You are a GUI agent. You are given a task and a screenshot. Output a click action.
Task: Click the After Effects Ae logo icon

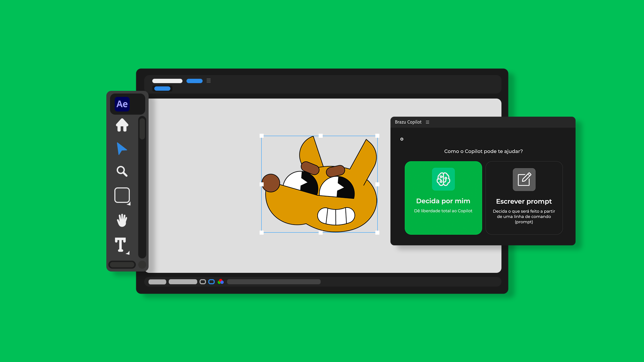coord(122,104)
